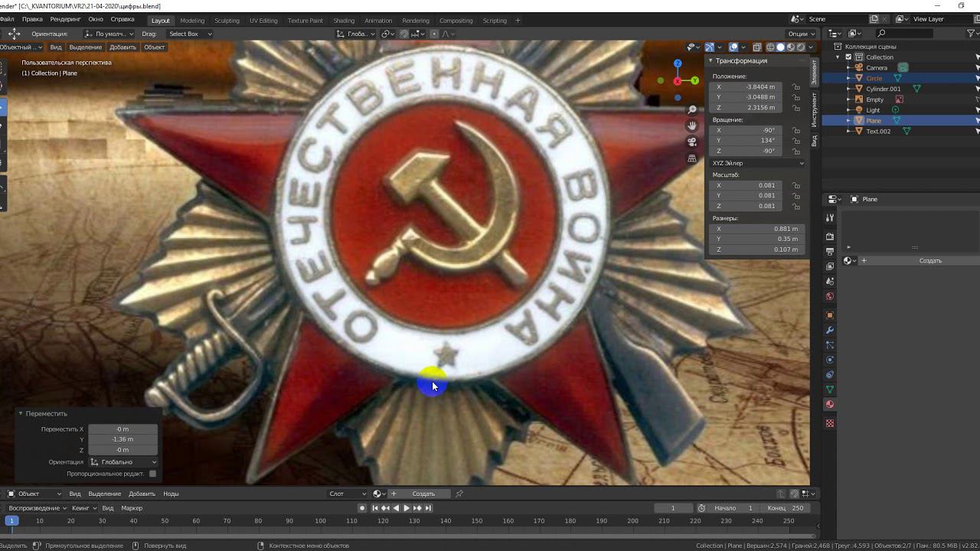Viewport: 980px width, 551px height.
Task: Click the Camera object icon in outliner
Action: coord(860,67)
